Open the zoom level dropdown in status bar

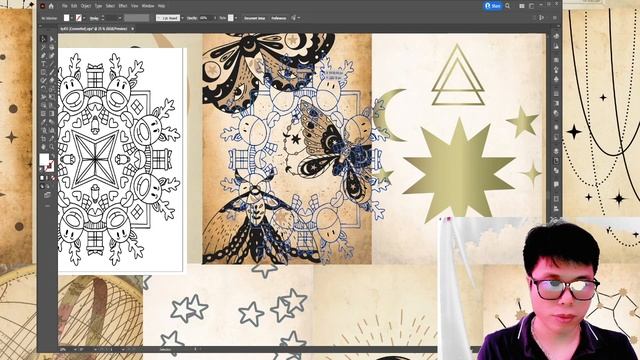pos(75,350)
